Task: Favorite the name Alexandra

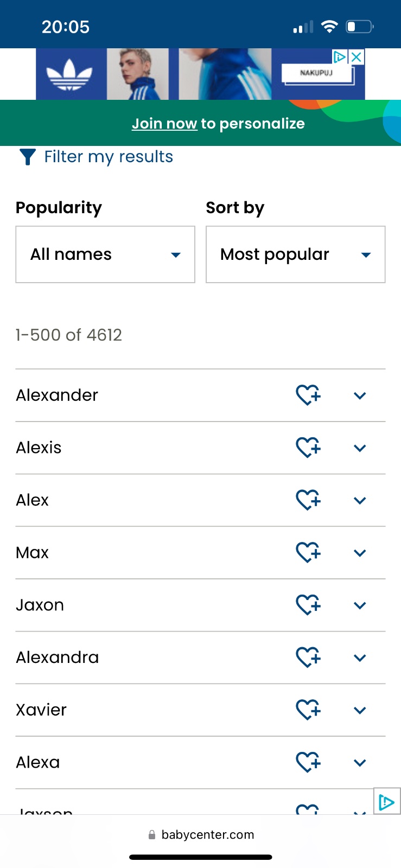Action: tap(308, 657)
